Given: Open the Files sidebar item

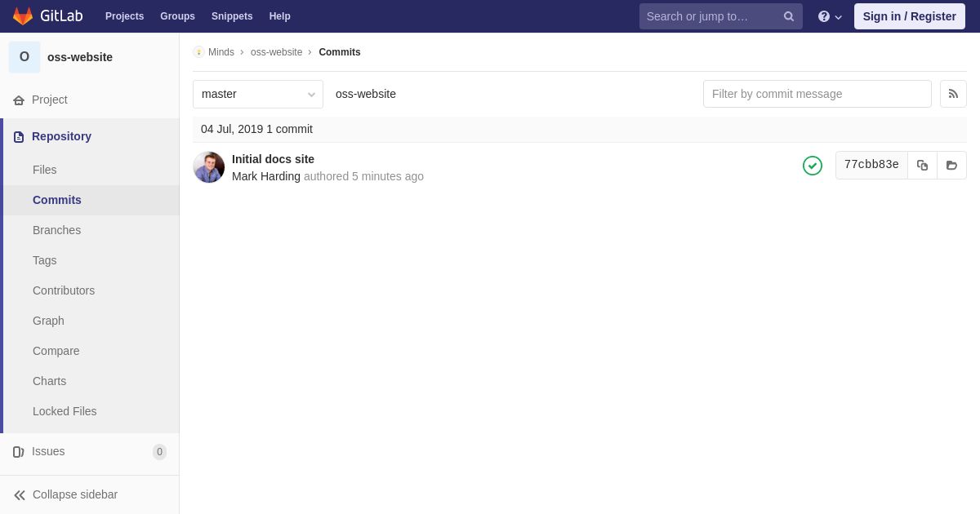Looking at the screenshot, I should click(91, 170).
